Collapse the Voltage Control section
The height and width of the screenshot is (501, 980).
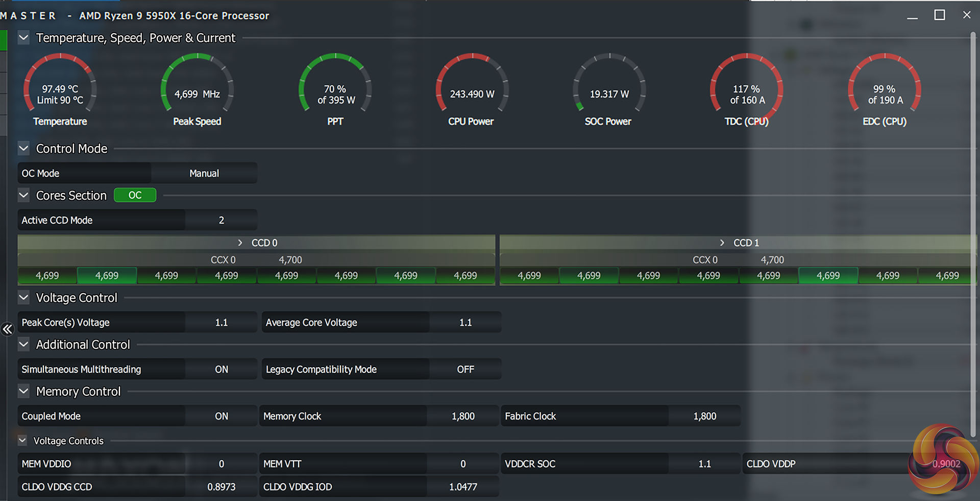(x=23, y=298)
